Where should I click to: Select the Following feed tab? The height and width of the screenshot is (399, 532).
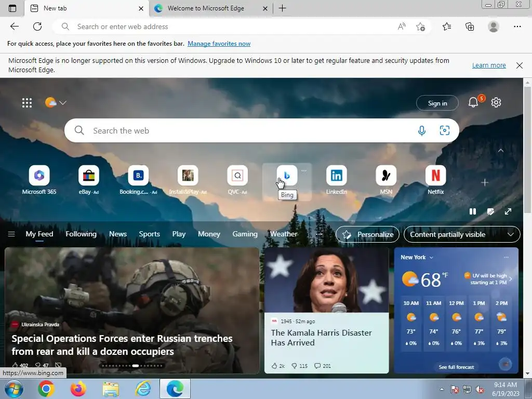click(81, 234)
